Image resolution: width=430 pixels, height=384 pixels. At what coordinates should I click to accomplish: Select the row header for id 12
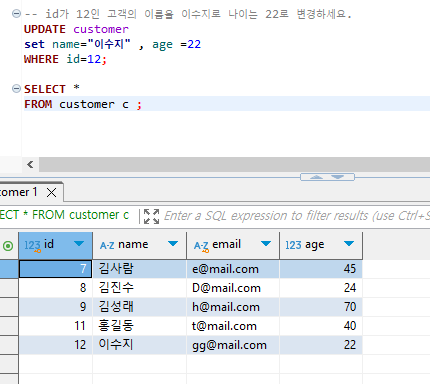point(9,345)
